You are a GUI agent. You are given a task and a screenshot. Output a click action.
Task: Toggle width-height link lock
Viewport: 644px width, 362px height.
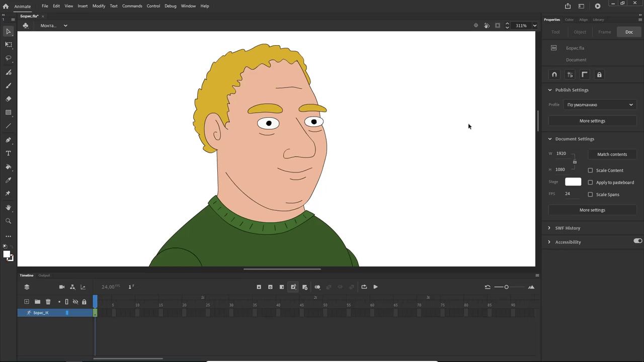pos(575,162)
